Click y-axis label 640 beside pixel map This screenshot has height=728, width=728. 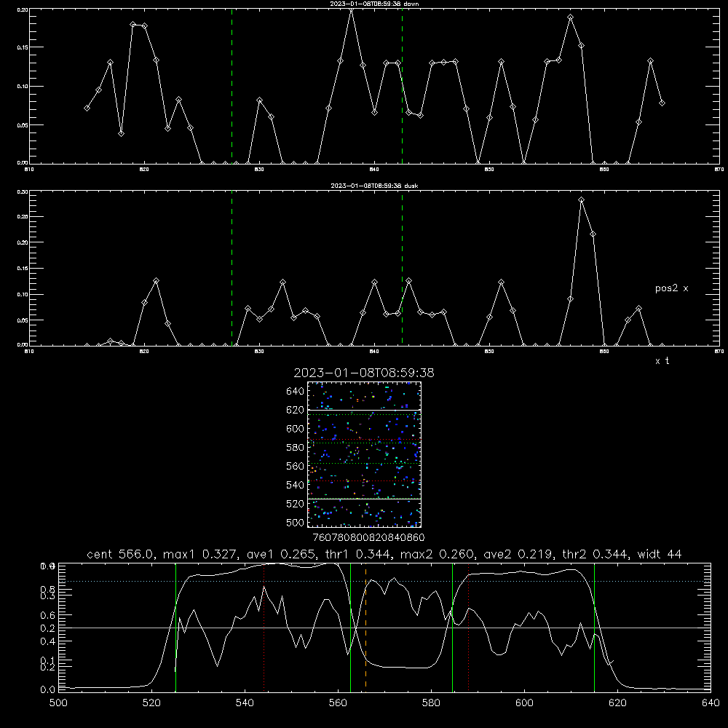[296, 392]
